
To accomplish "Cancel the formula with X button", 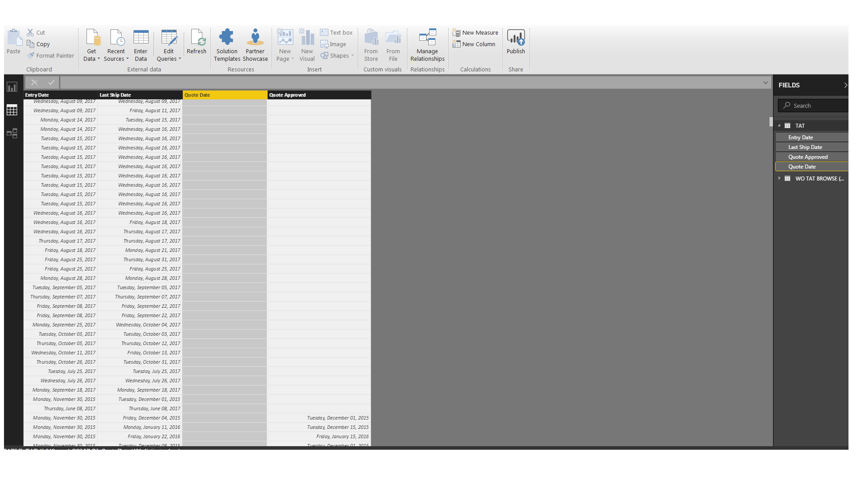I will coord(34,82).
